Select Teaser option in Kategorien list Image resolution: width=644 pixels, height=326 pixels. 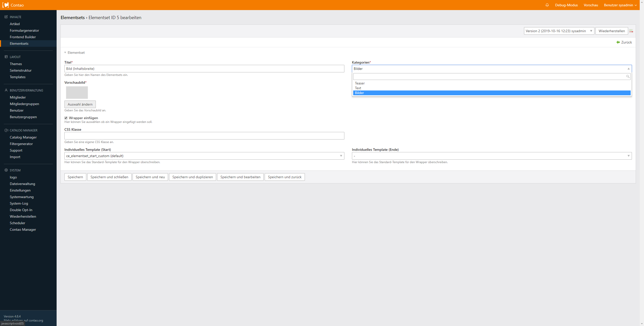[360, 83]
